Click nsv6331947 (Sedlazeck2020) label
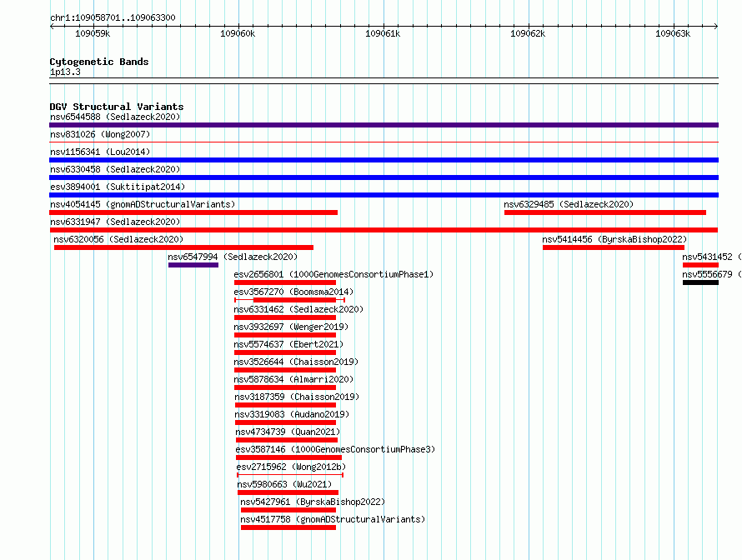The width and height of the screenshot is (742, 560). pyautogui.click(x=115, y=222)
